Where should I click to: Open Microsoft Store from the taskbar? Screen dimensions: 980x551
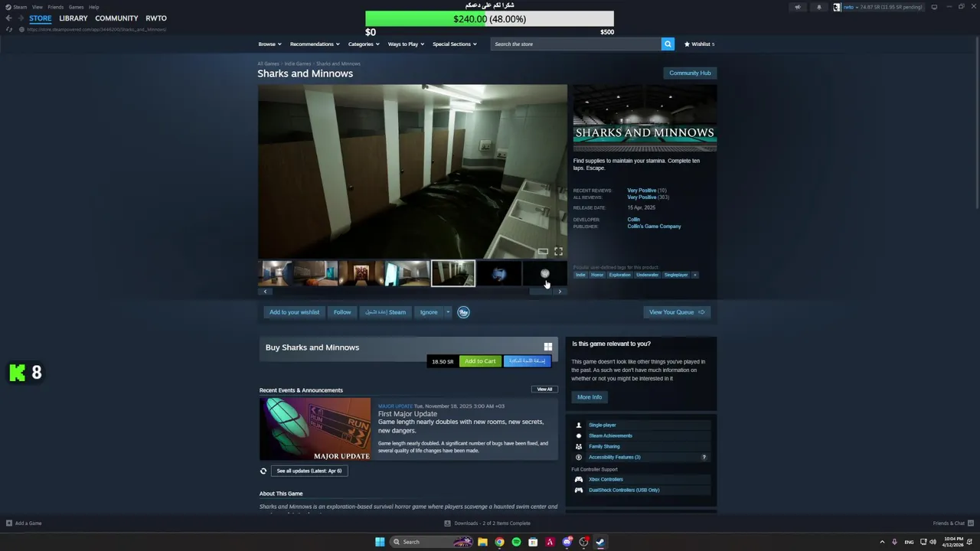pos(533,542)
